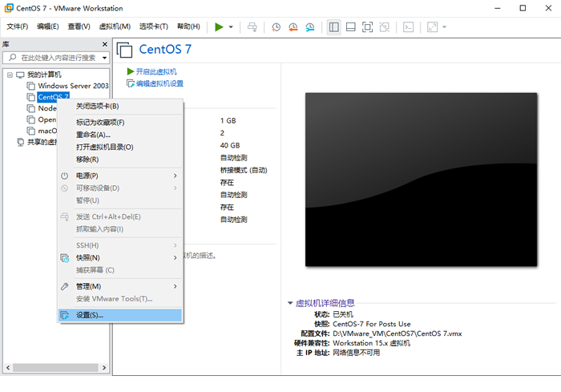Click the VMware Workstation title bar app icon

pos(9,8)
